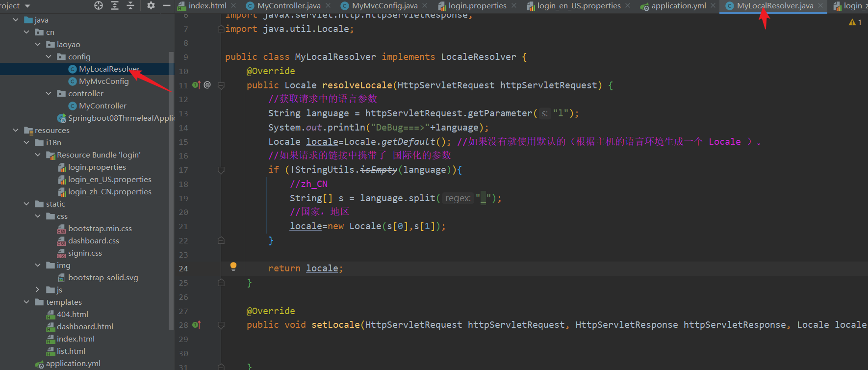
Task: Click the override gutter icon beside resolveLocale
Action: [196, 85]
